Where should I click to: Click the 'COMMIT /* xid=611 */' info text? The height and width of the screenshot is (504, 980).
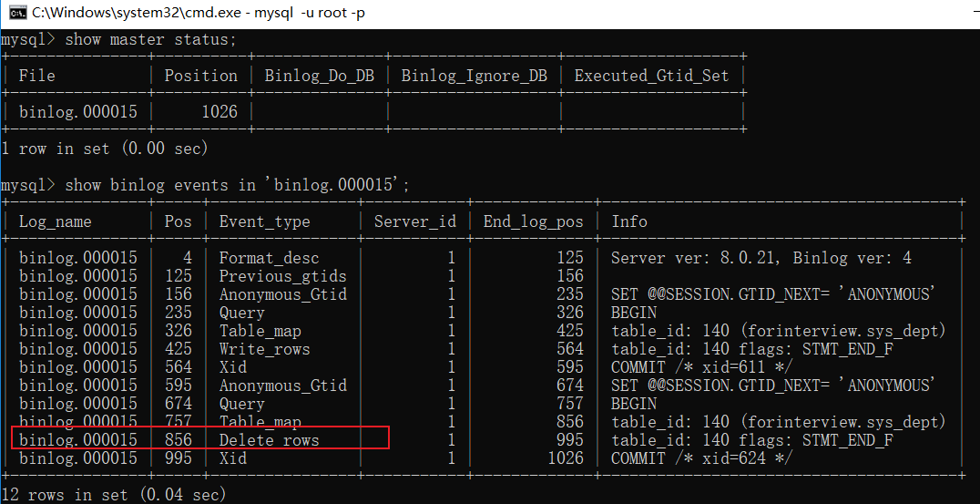(x=702, y=367)
